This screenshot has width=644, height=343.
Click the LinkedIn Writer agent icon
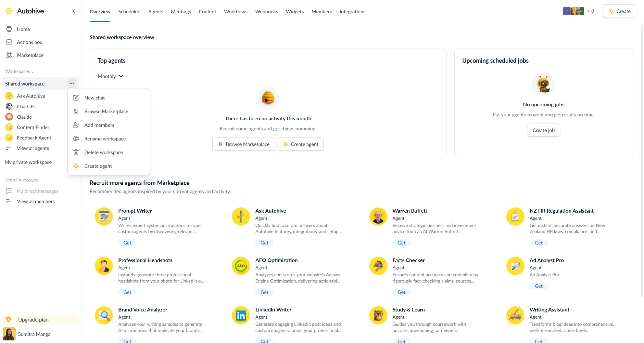[241, 315]
